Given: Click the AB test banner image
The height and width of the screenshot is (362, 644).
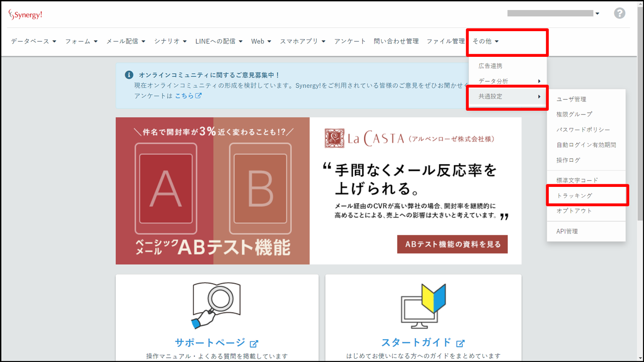Looking at the screenshot, I should coord(213,191).
